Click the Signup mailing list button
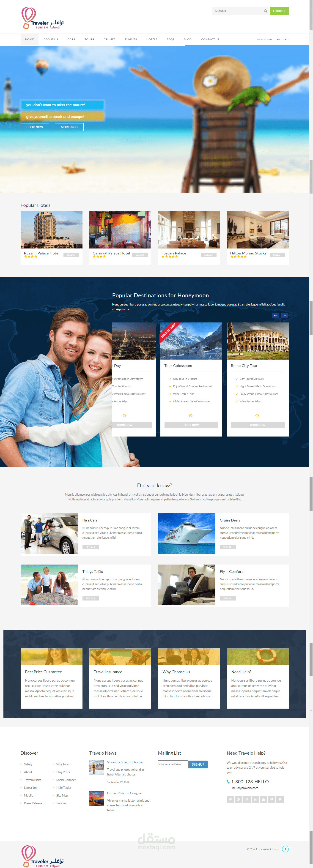Viewport: 313px width, 868px height. pos(198,764)
